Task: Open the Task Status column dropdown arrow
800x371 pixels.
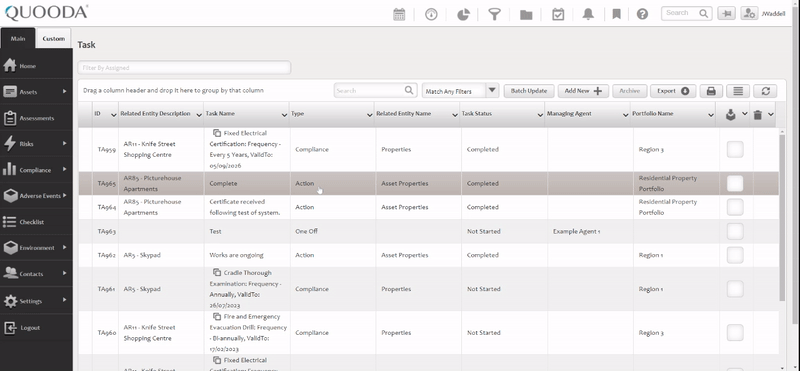Action: pyautogui.click(x=540, y=115)
